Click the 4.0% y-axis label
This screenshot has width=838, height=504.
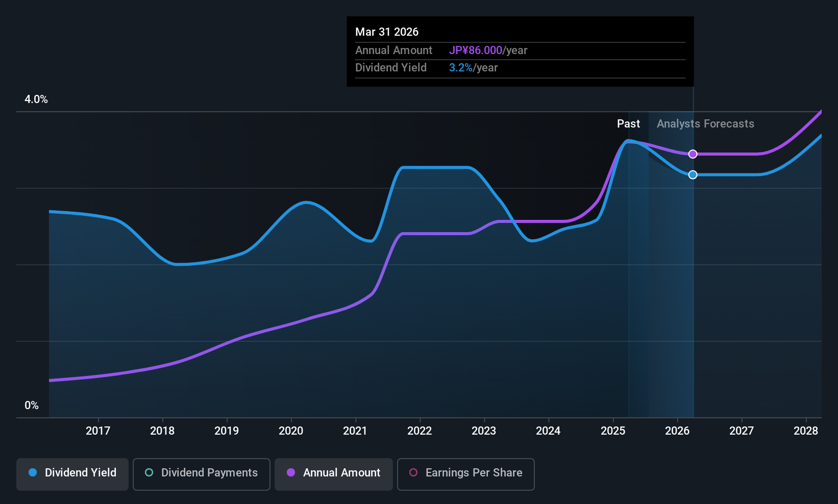click(x=36, y=99)
